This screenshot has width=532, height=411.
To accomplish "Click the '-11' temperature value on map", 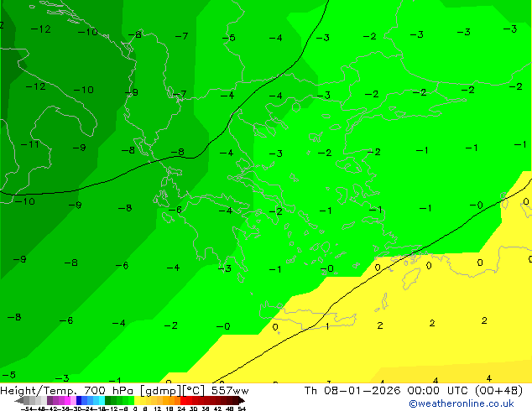I will coord(30,144).
